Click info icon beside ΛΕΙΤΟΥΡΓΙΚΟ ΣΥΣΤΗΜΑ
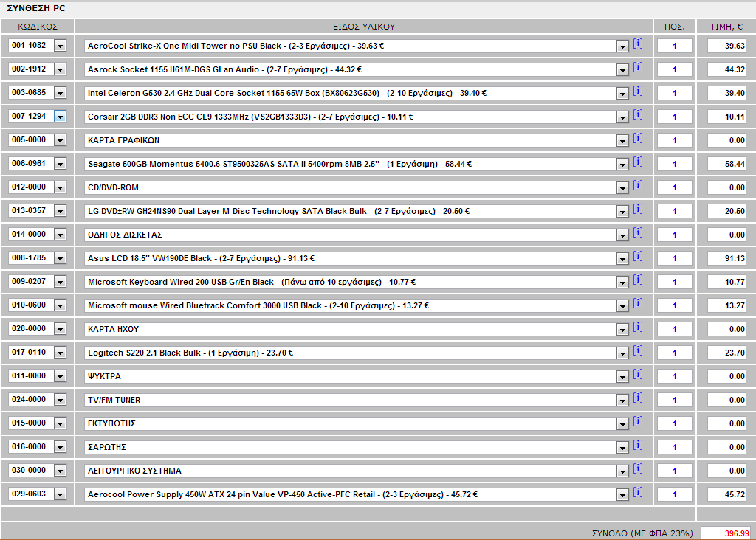Image resolution: width=756 pixels, height=540 pixels. tap(637, 468)
